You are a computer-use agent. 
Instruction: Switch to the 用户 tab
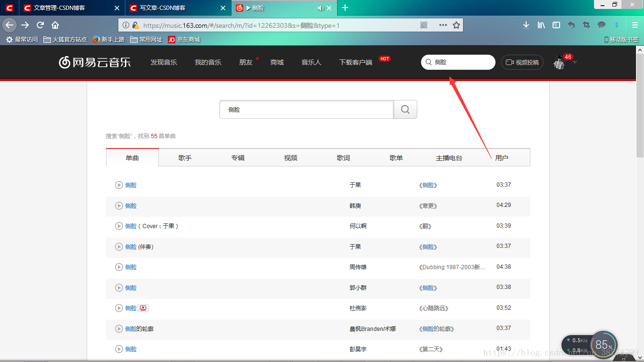502,158
